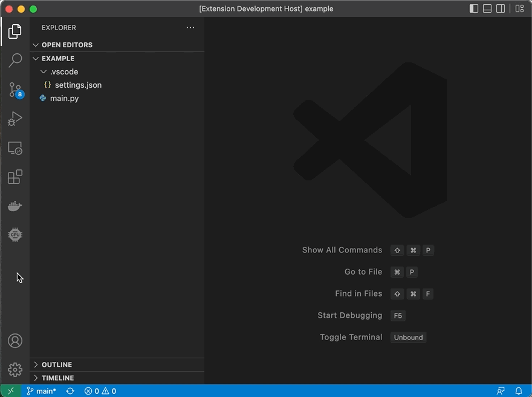Click the Show All Commands label
The height and width of the screenshot is (397, 532).
(x=342, y=250)
